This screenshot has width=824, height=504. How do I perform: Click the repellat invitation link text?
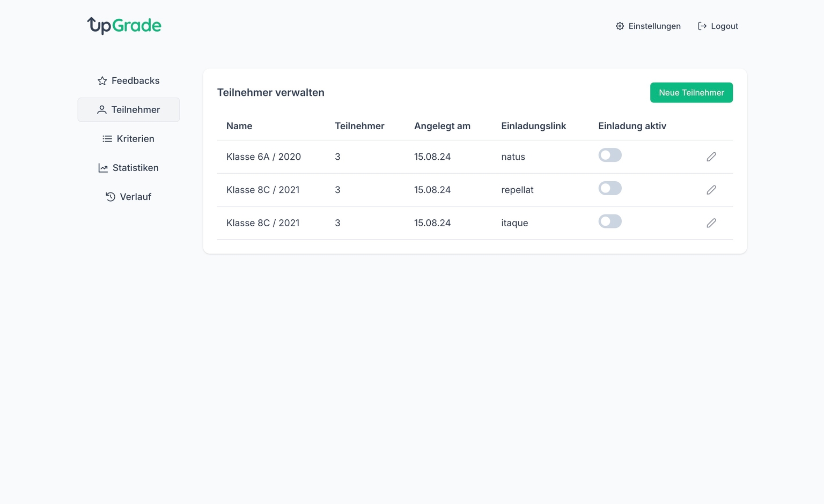(x=517, y=190)
